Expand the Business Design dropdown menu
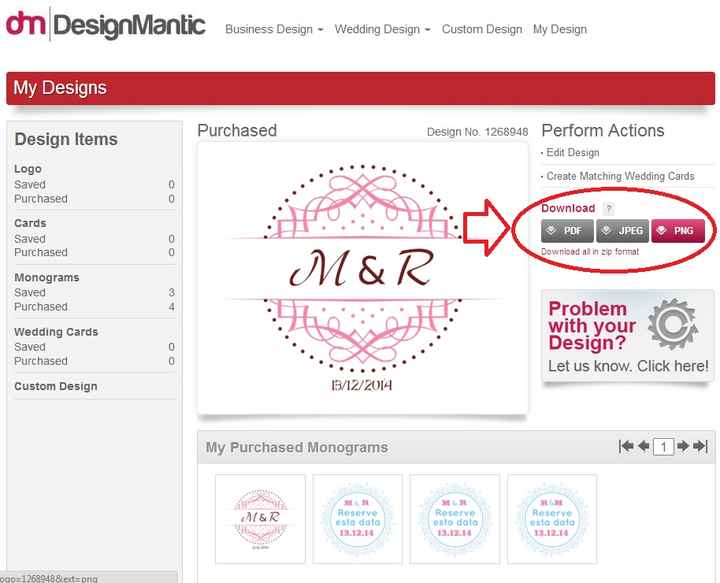Image resolution: width=720 pixels, height=583 pixels. pyautogui.click(x=274, y=29)
